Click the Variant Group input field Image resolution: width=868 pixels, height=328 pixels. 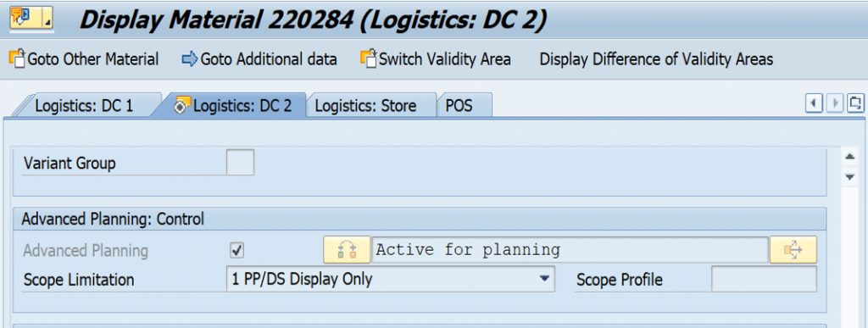(x=240, y=163)
